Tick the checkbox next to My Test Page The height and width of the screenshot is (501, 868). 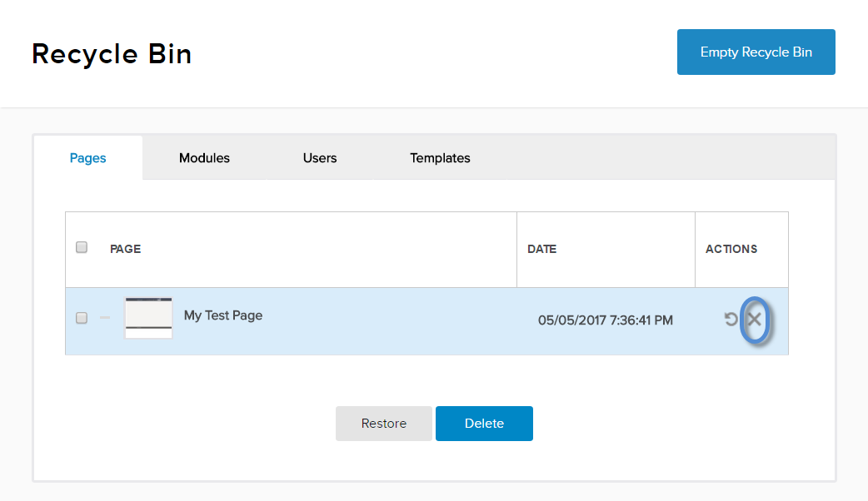click(x=82, y=318)
